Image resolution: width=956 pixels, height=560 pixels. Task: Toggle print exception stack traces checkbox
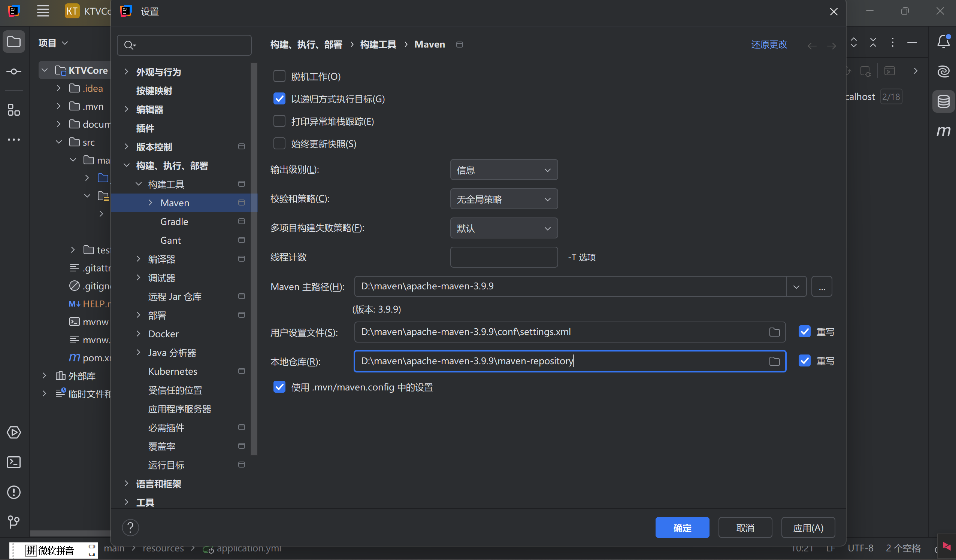point(279,121)
